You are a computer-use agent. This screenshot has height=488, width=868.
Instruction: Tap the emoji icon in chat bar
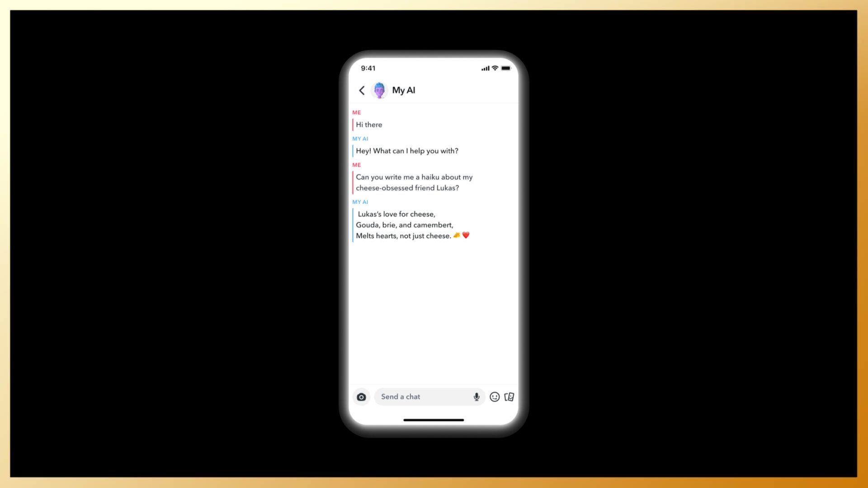494,396
